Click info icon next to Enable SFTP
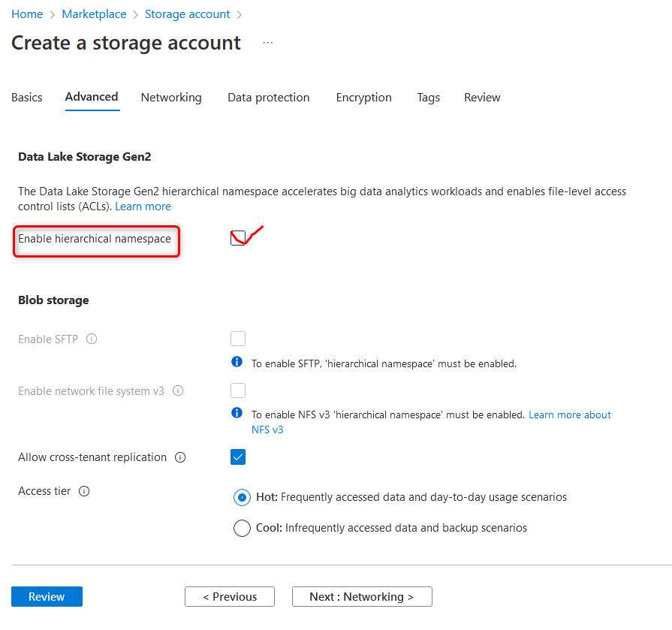Viewport: 672px width, 630px height. pos(92,339)
